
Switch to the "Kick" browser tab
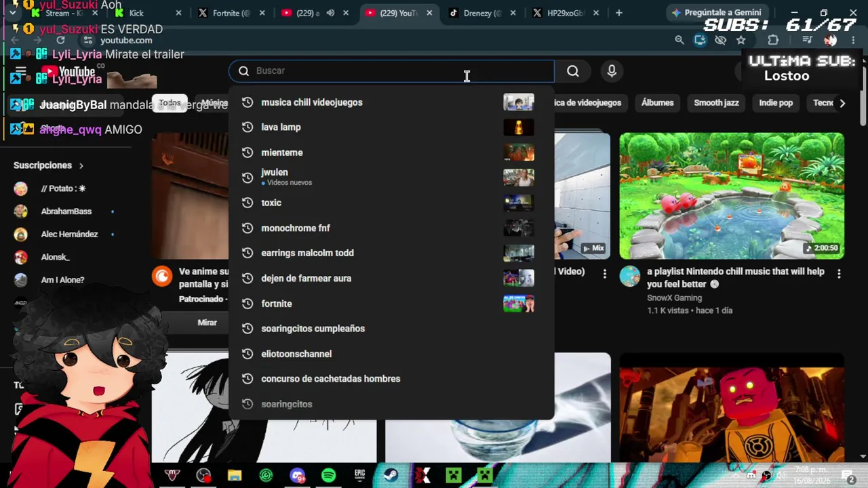tap(146, 13)
